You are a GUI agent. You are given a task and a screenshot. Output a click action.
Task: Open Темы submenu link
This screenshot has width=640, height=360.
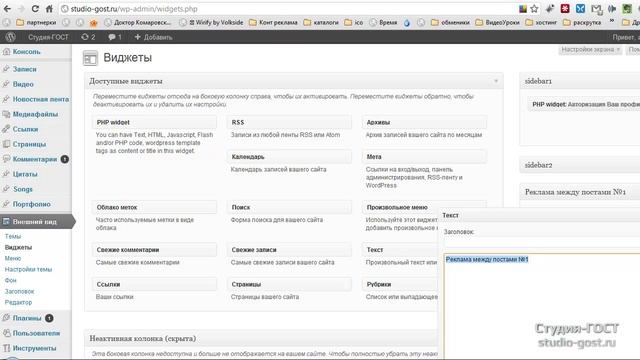(x=13, y=236)
